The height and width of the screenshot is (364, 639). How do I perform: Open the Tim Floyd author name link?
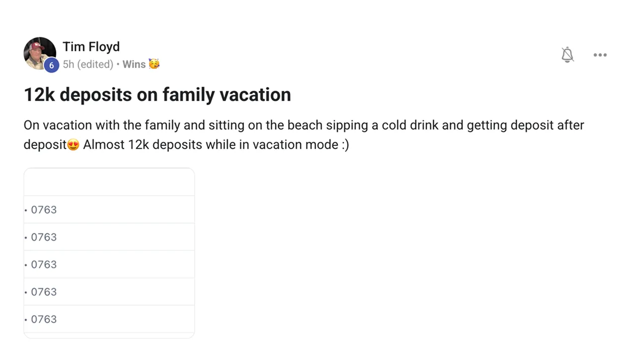coord(91,47)
